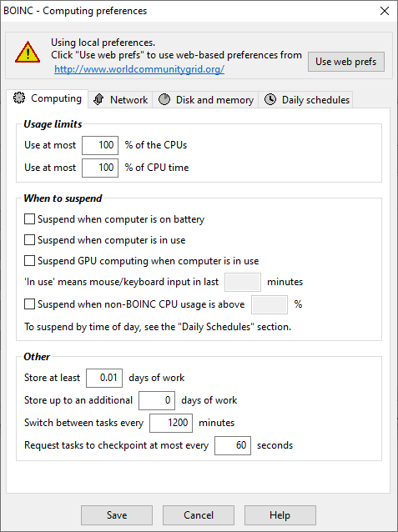Viewport: 398px width, 532px height.
Task: Select the Daily schedules tab
Action: click(x=305, y=100)
